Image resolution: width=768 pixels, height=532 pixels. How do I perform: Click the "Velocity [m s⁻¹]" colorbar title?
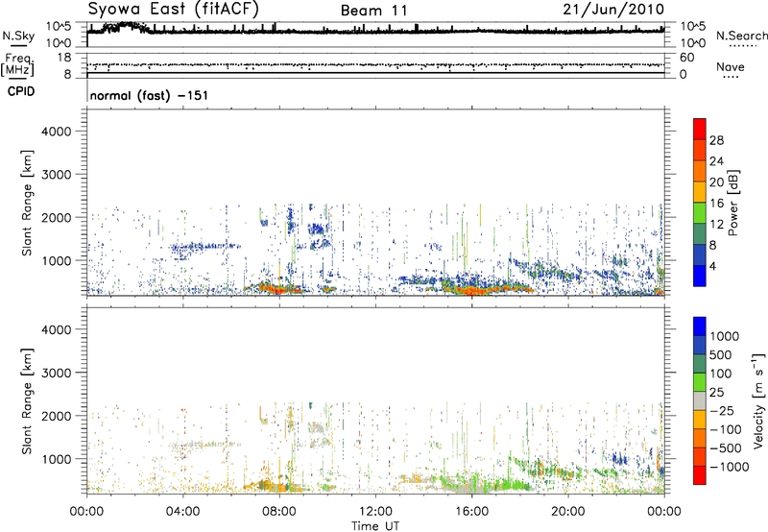point(758,400)
